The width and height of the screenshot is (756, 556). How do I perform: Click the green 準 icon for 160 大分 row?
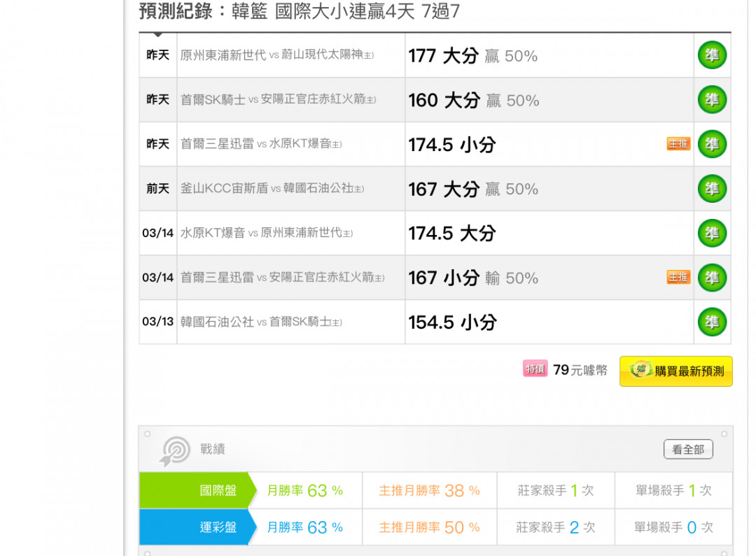tap(712, 100)
